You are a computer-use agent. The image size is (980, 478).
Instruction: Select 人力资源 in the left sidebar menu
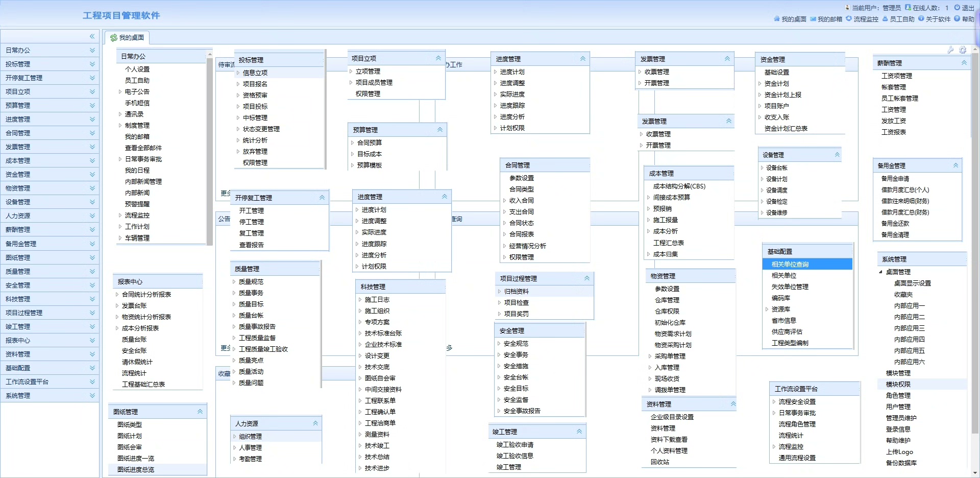[x=18, y=216]
